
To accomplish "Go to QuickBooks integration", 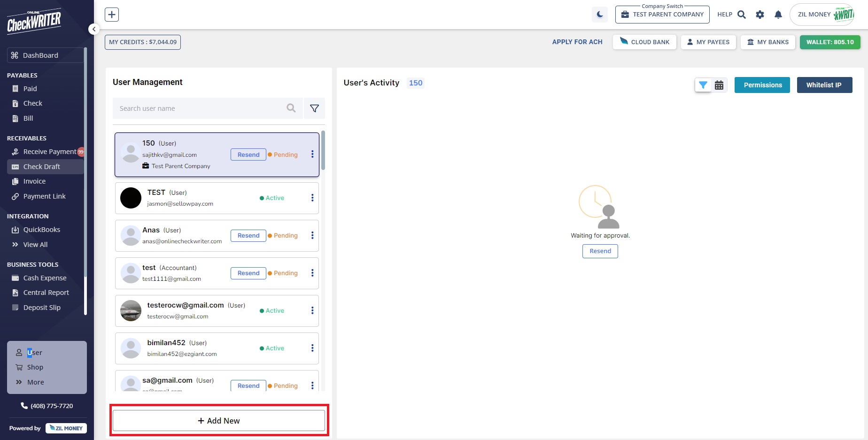I will [x=41, y=230].
